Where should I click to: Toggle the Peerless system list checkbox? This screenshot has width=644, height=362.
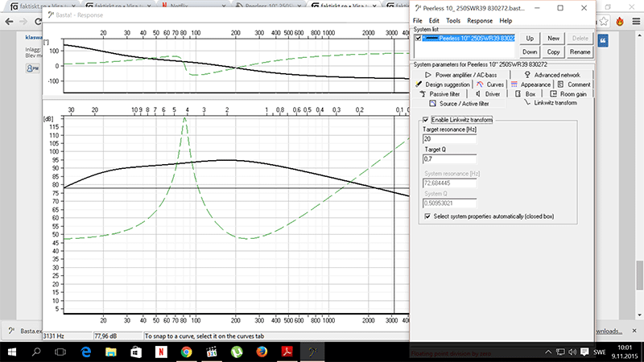(x=417, y=38)
